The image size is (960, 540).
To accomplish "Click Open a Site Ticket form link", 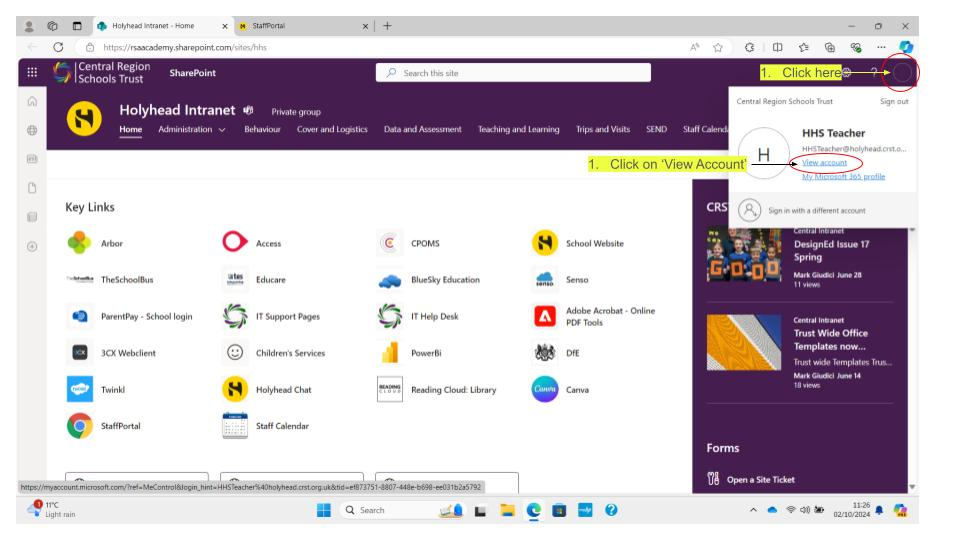I will point(760,479).
